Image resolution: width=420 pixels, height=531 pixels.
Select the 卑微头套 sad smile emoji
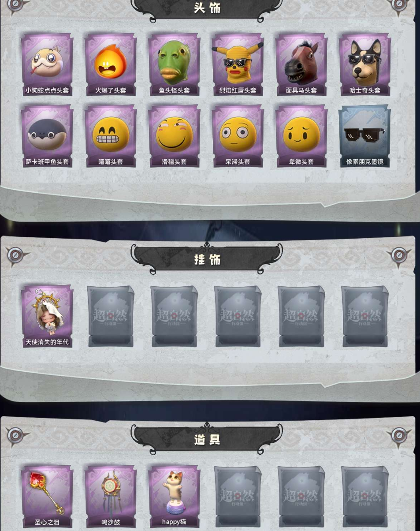point(301,136)
